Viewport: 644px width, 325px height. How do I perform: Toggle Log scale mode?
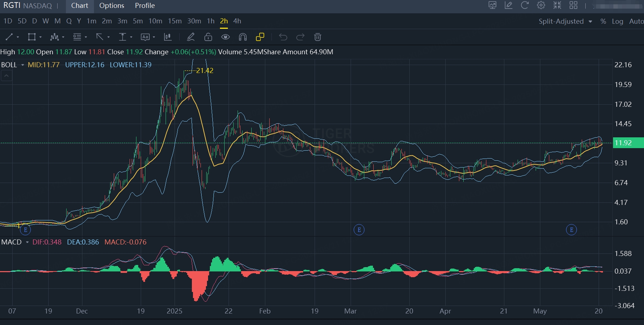[617, 21]
